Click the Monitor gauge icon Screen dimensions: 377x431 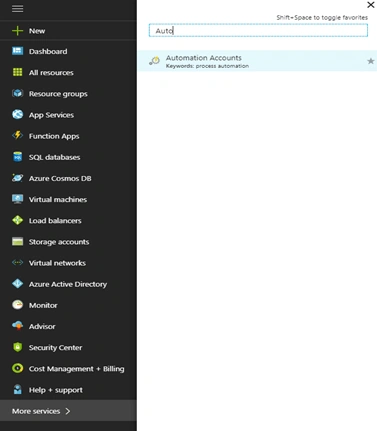pos(17,305)
